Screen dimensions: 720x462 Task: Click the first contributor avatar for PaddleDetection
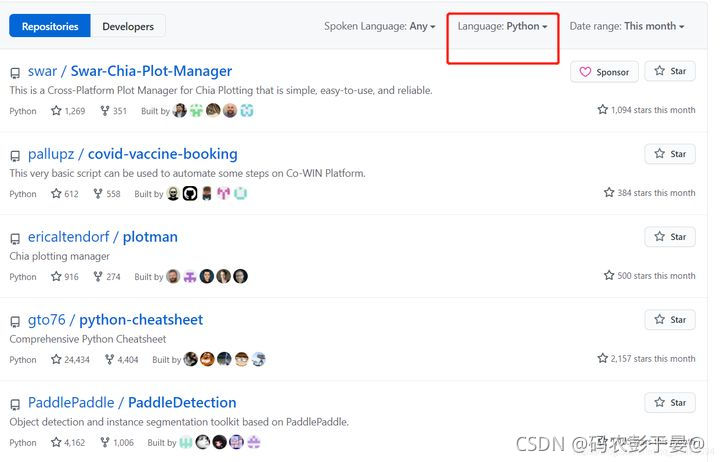coord(186,442)
